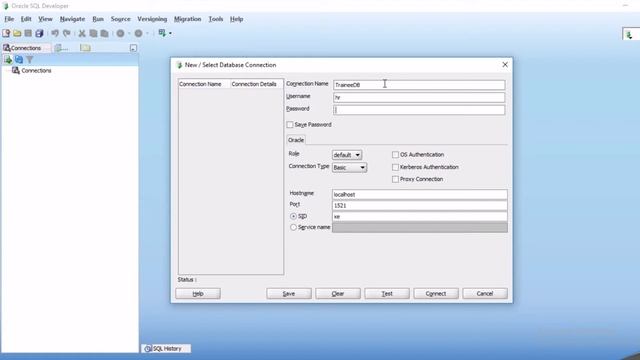Click the Save button in the dialog

pyautogui.click(x=289, y=294)
